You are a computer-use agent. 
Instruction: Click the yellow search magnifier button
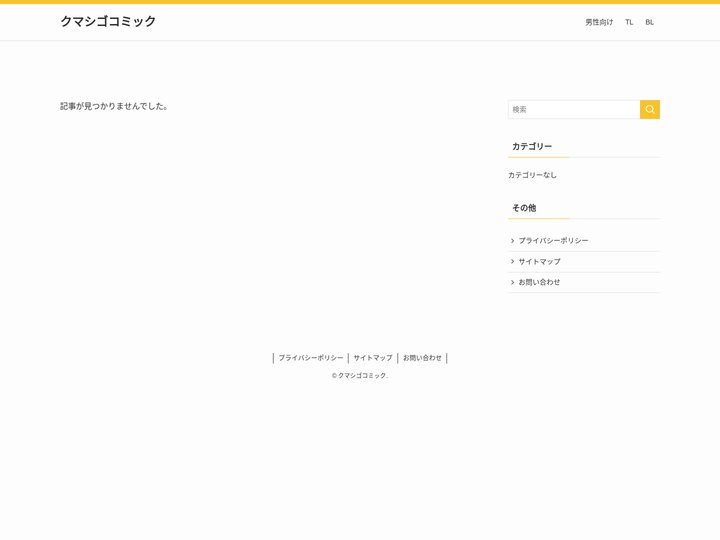(x=650, y=109)
